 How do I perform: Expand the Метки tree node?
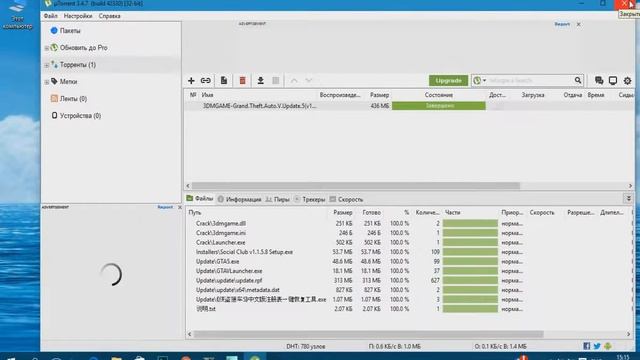pos(47,82)
